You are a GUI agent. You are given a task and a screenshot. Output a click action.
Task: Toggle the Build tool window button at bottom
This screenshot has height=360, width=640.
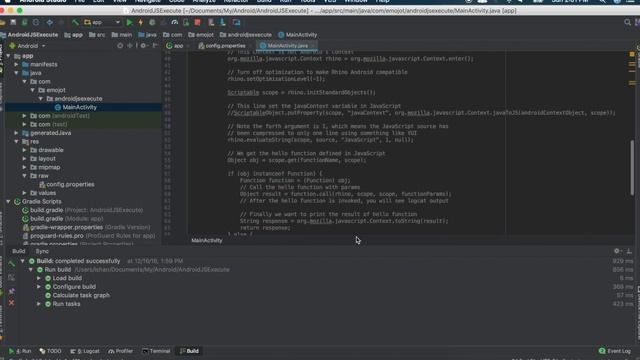pos(189,351)
